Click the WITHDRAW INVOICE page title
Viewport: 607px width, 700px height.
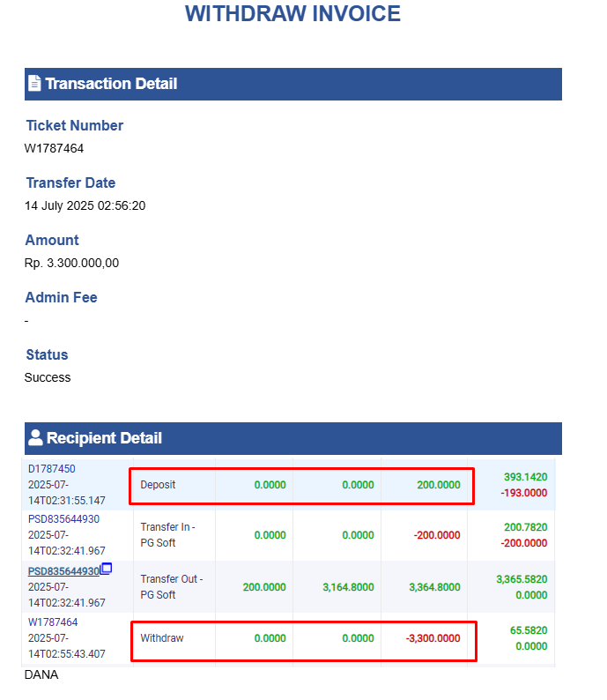coord(293,13)
